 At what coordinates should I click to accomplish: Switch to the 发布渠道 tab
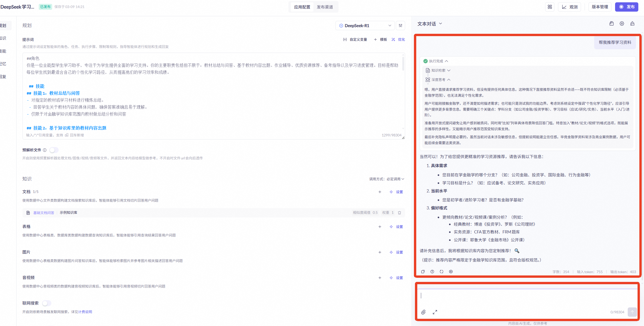click(325, 7)
